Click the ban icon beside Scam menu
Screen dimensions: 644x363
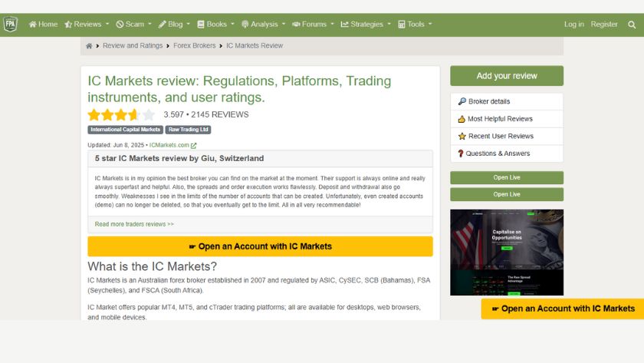point(120,25)
